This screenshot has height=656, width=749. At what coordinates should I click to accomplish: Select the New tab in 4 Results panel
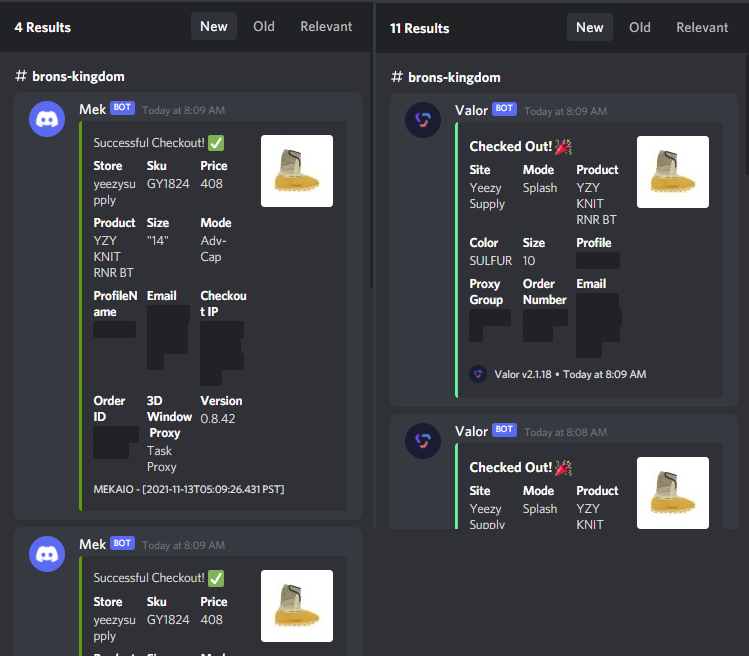214,26
